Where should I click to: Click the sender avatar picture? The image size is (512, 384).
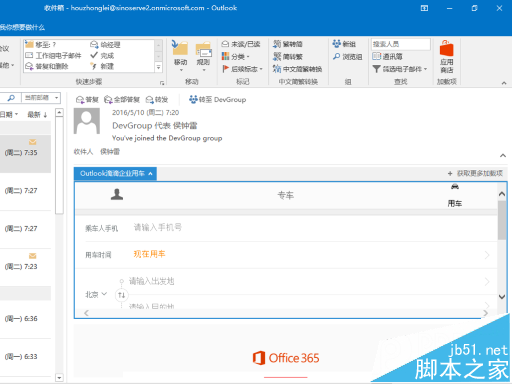87,121
